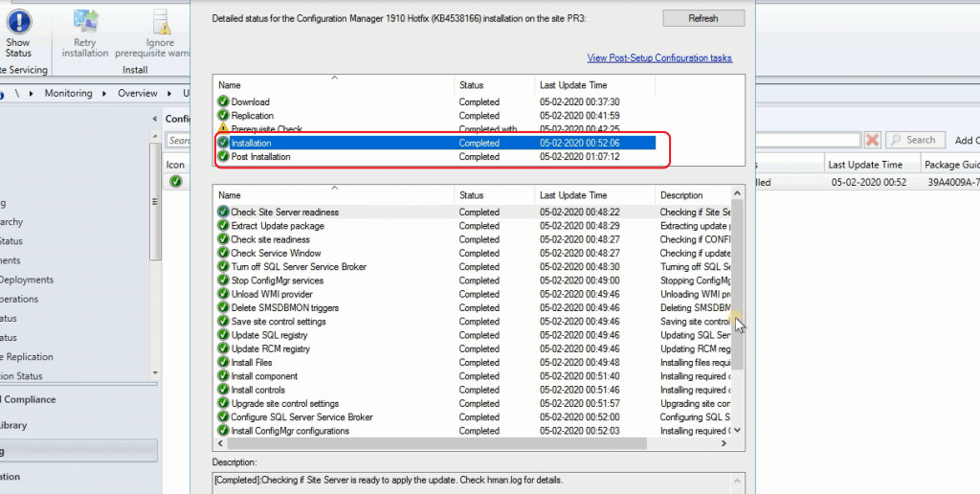The width and height of the screenshot is (980, 494).
Task: Click check icon of Install controls
Action: pos(223,391)
